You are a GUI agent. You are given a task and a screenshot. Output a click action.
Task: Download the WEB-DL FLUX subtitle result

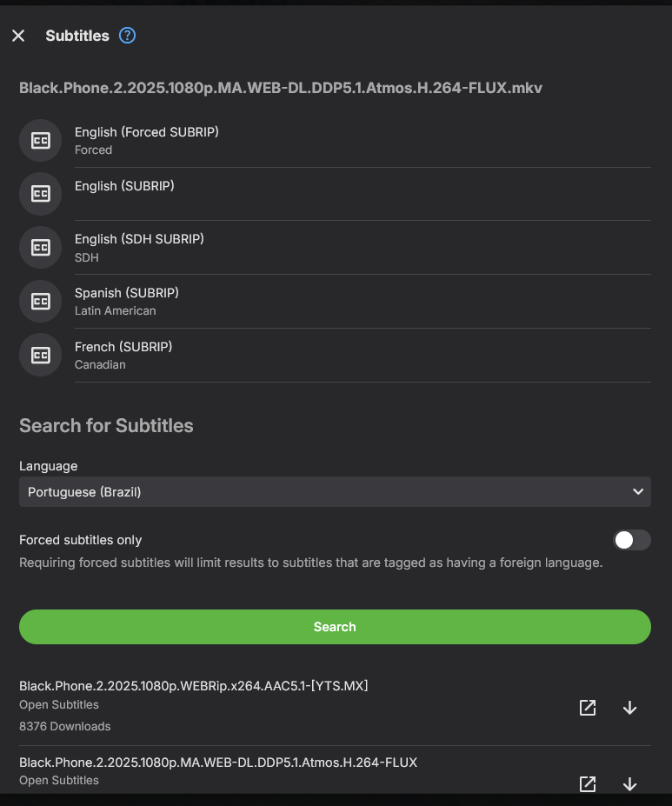630,783
